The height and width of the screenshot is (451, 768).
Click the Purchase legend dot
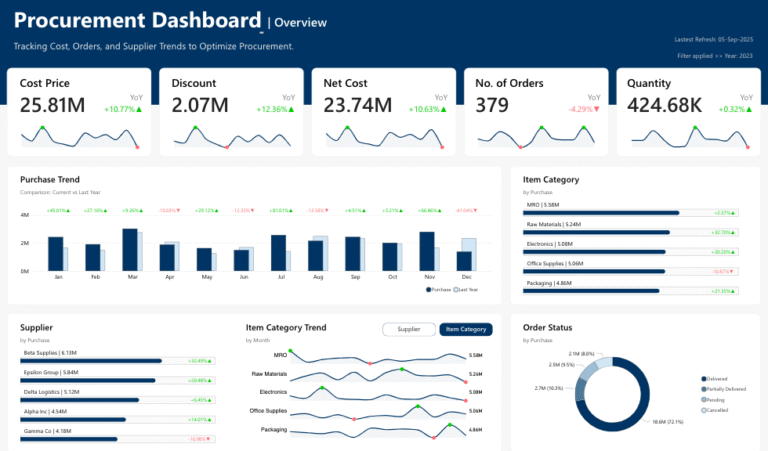429,289
